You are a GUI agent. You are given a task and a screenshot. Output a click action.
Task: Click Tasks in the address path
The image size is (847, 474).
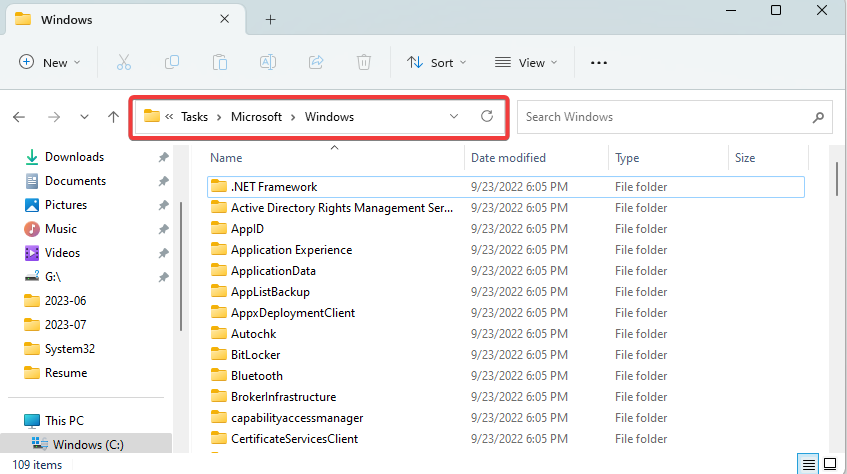[x=194, y=117]
